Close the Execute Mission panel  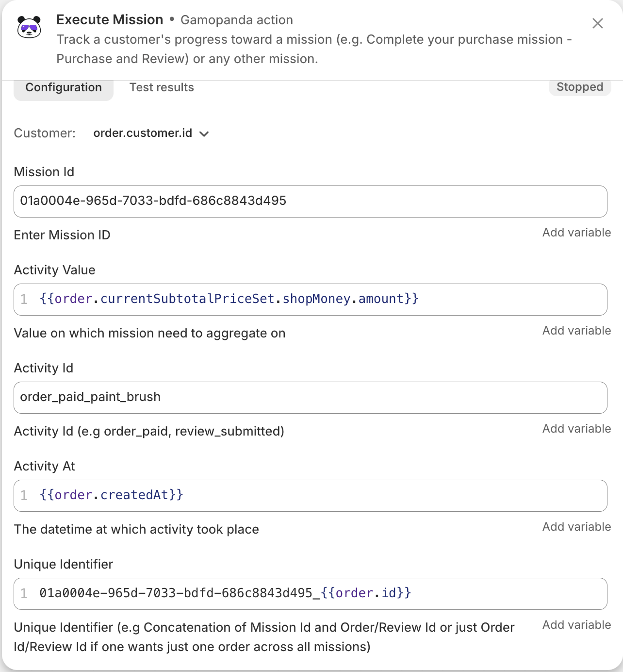[x=598, y=23]
